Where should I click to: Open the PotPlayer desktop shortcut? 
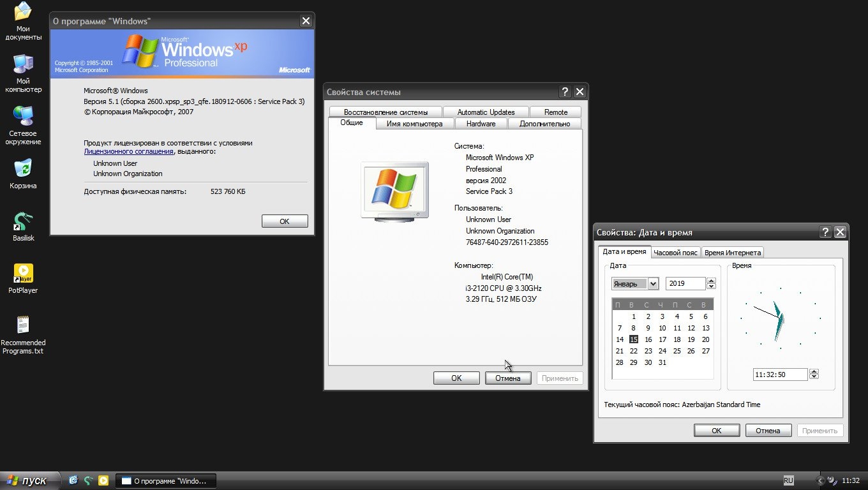pos(23,274)
